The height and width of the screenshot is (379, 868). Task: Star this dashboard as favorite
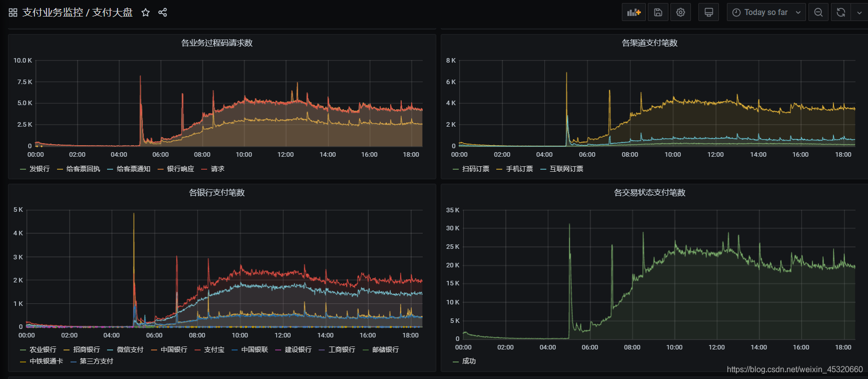pyautogui.click(x=146, y=13)
